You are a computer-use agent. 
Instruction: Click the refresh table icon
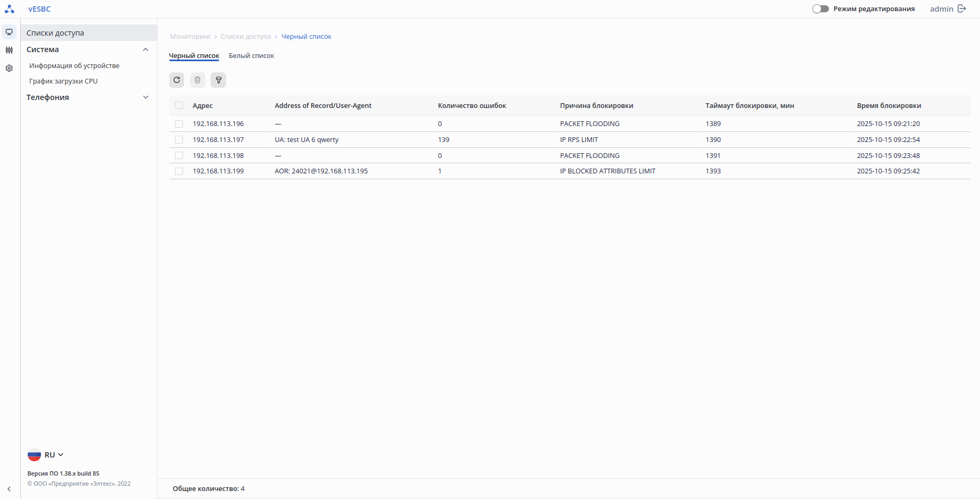pos(177,80)
